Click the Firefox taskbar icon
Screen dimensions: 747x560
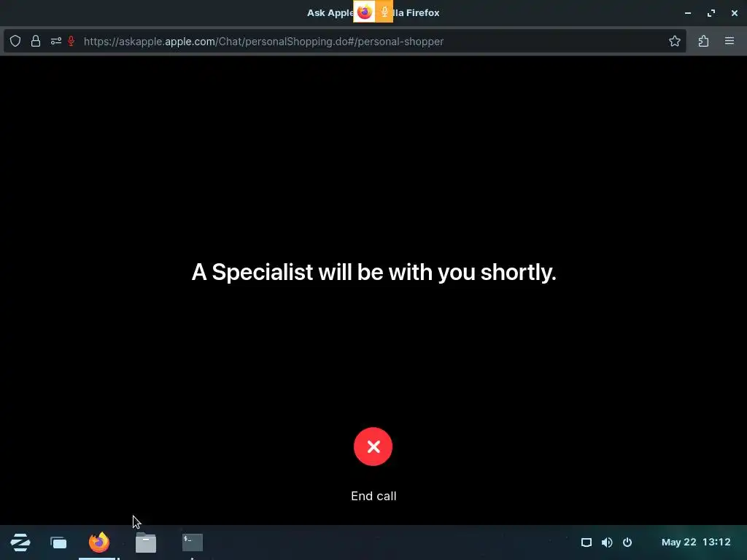[99, 542]
